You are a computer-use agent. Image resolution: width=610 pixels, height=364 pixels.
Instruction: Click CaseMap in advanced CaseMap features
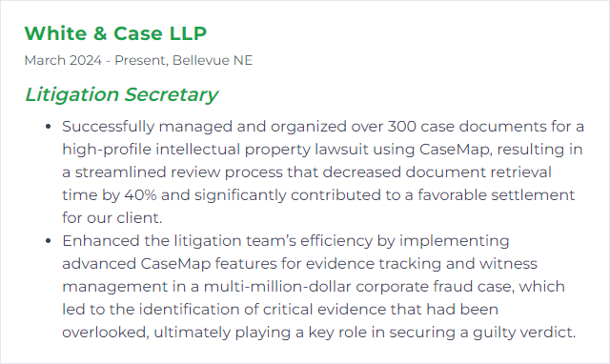click(x=175, y=264)
